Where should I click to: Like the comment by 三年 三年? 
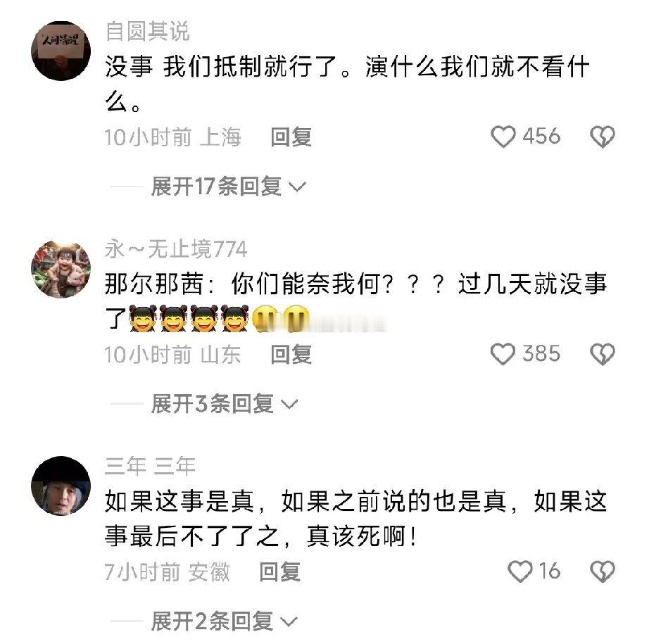520,572
